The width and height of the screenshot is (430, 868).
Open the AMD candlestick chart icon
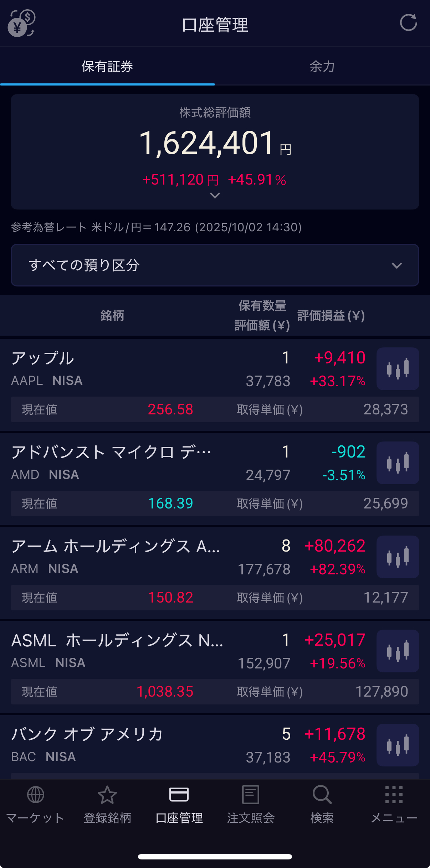point(398,463)
